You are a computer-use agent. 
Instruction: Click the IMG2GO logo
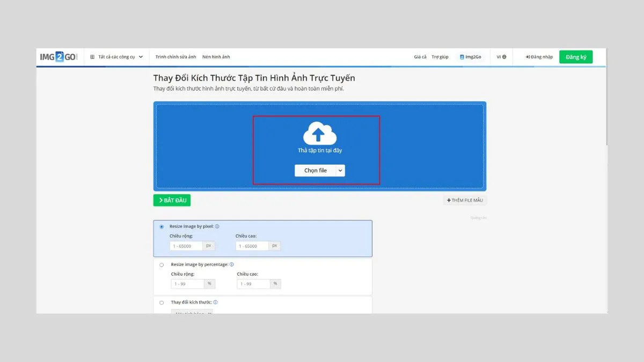coord(59,57)
